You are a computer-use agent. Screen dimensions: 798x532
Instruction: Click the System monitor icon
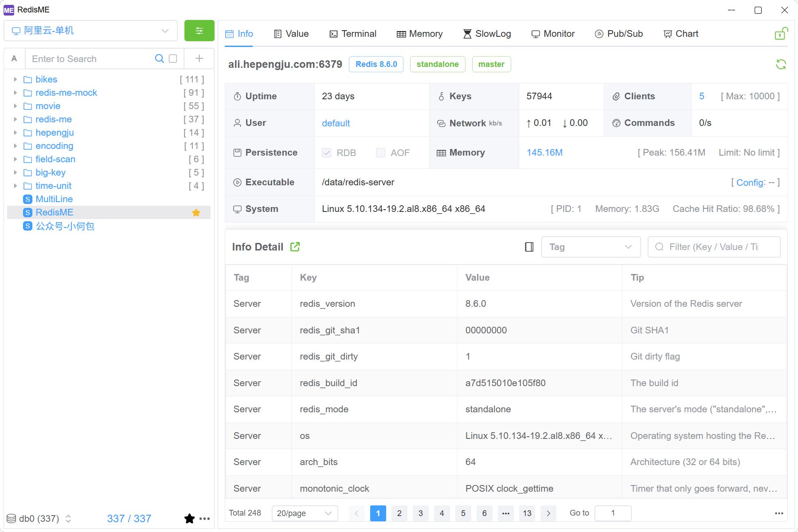click(237, 209)
